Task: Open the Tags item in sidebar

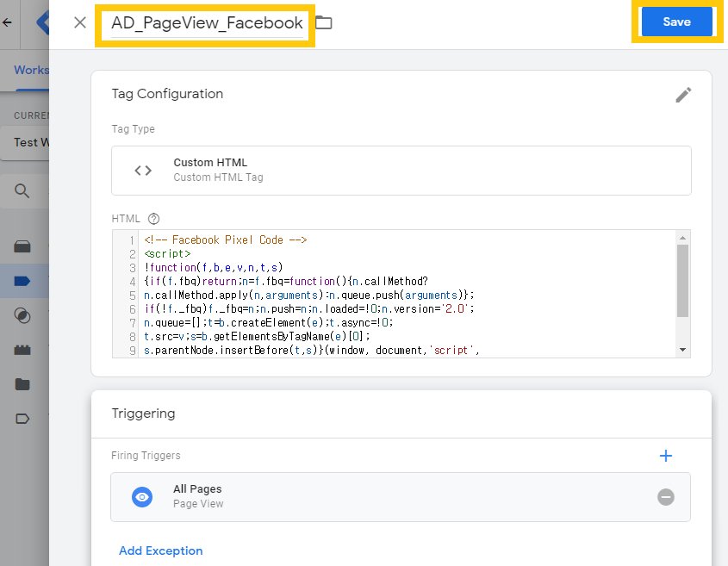Action: (22, 281)
